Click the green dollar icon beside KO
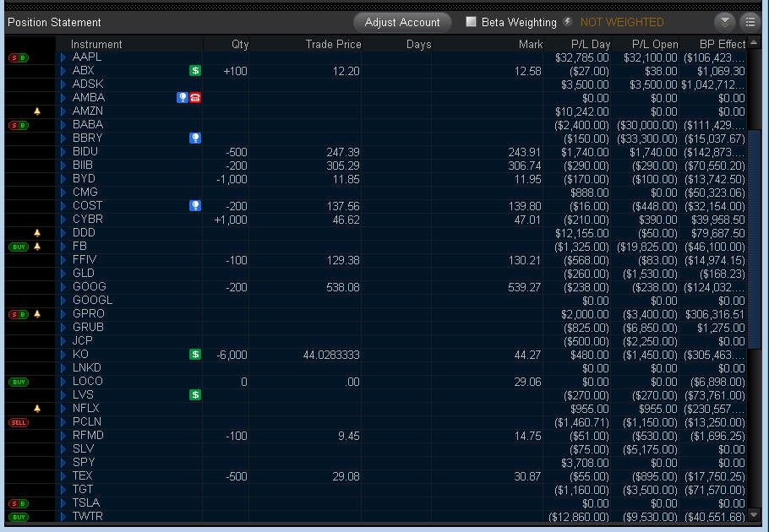Viewport: 769px width, 532px height. (195, 354)
